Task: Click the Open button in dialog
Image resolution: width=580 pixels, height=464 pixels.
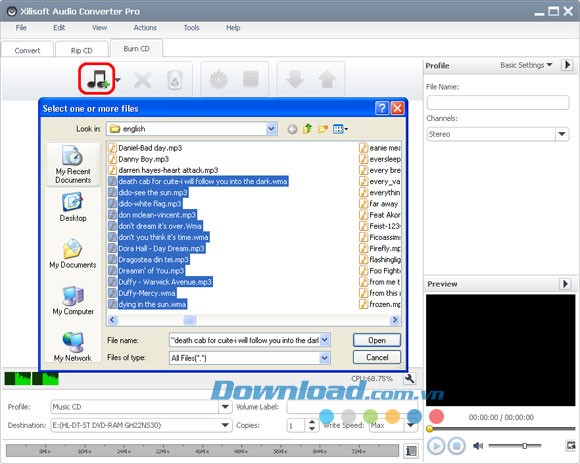Action: [377, 340]
